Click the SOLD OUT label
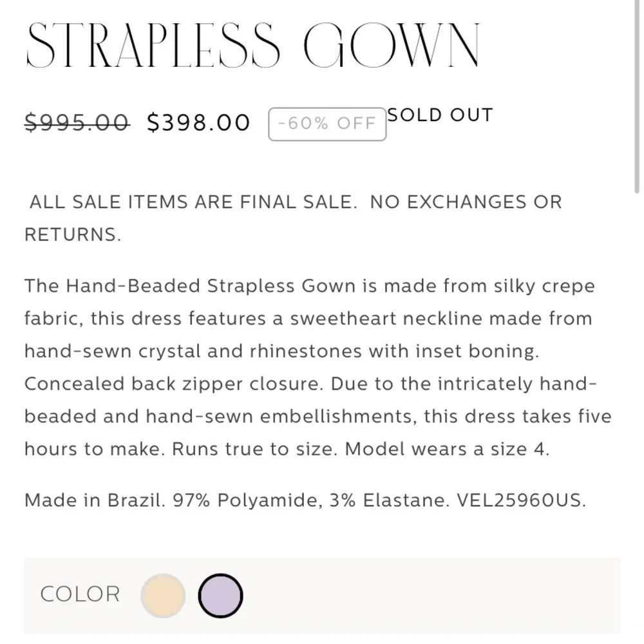This screenshot has height=644, width=644. [440, 115]
